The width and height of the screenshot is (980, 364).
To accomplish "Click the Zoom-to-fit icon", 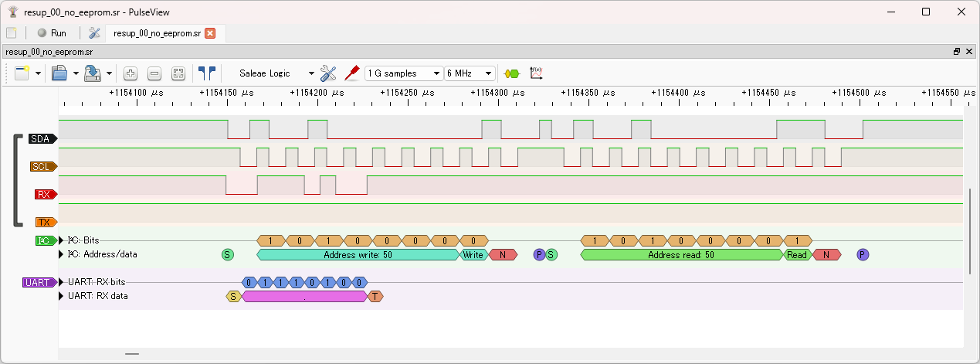I will pos(178,73).
